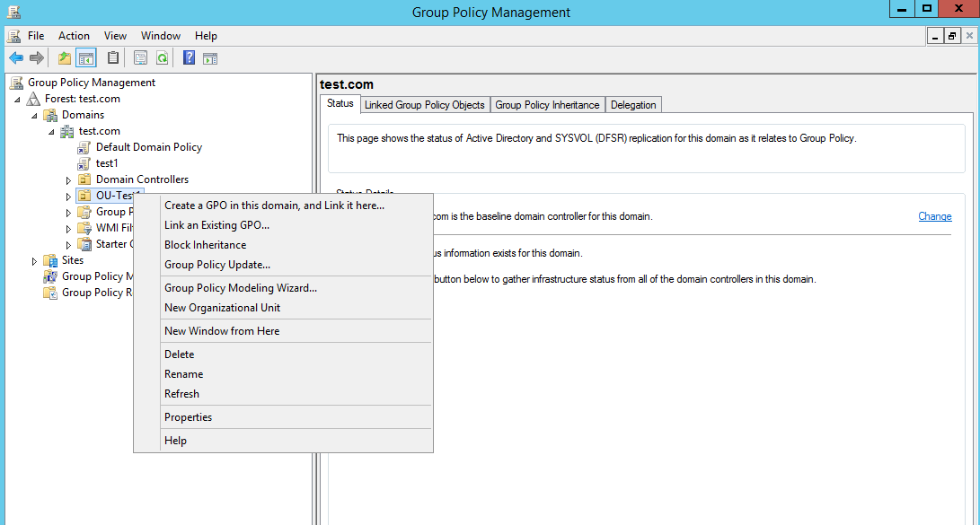Select Block Inheritance from context menu
980x525 pixels.
click(283, 245)
